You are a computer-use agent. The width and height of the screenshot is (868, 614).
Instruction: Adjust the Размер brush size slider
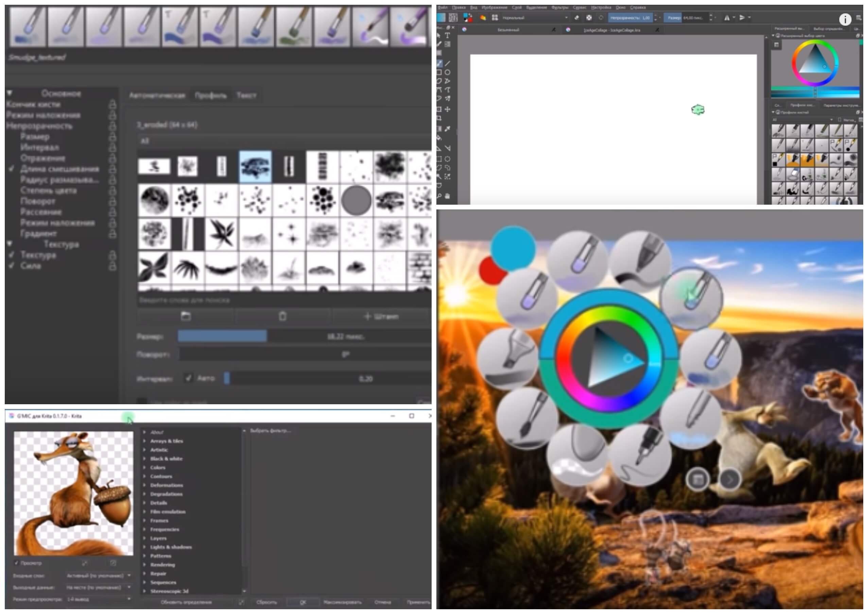(x=304, y=336)
